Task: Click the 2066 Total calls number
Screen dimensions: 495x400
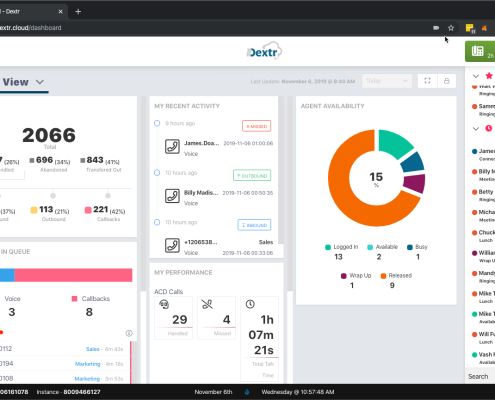Action: tap(49, 135)
